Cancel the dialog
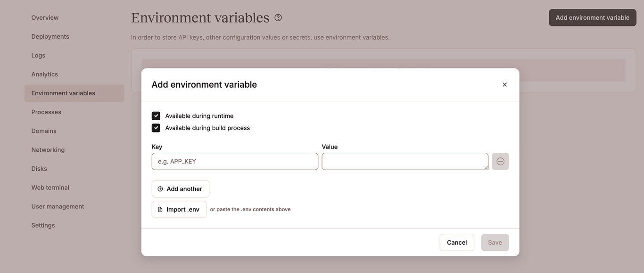The image size is (644, 273). coord(456,242)
